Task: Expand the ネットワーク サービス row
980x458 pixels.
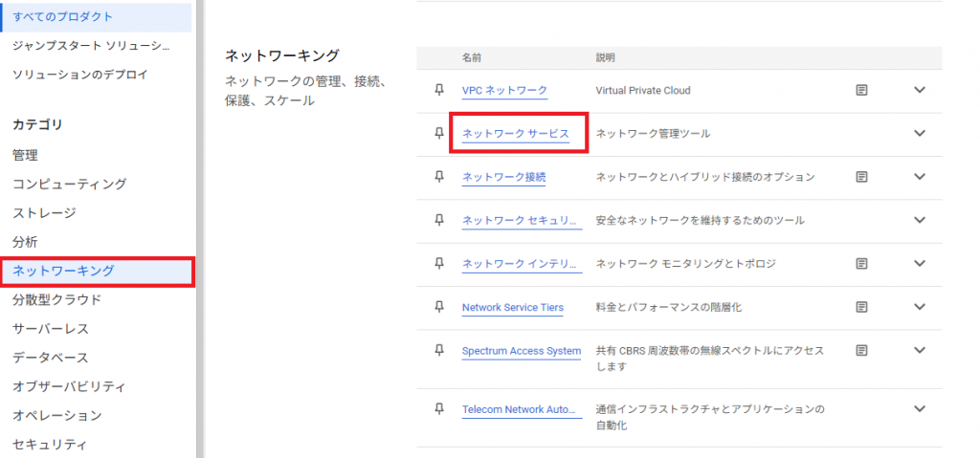Action: pos(920,133)
